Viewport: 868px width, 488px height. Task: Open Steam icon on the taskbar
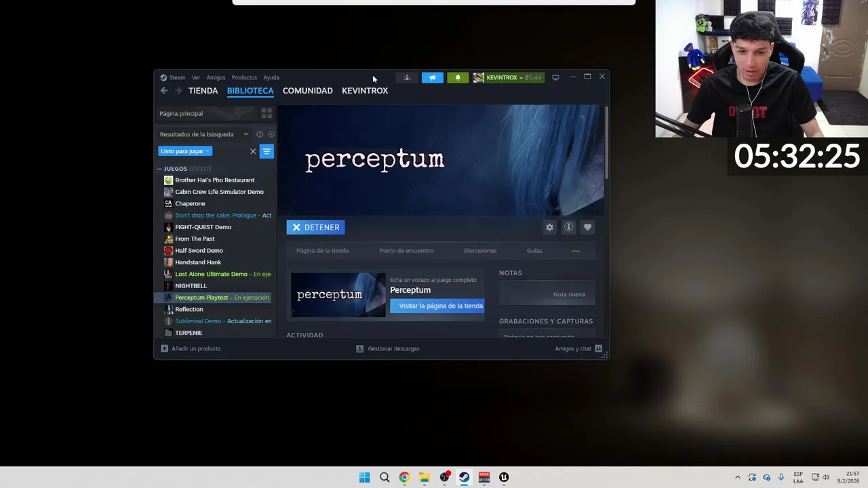coord(464,477)
